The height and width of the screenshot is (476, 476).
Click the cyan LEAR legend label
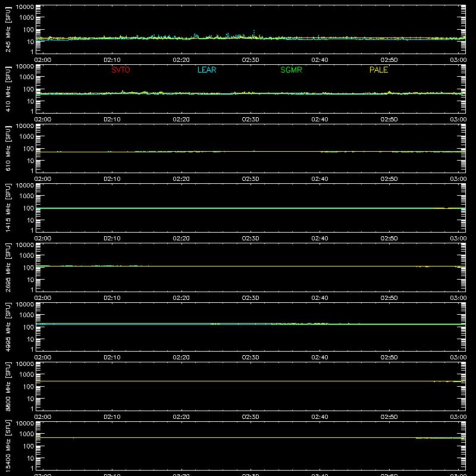(206, 70)
